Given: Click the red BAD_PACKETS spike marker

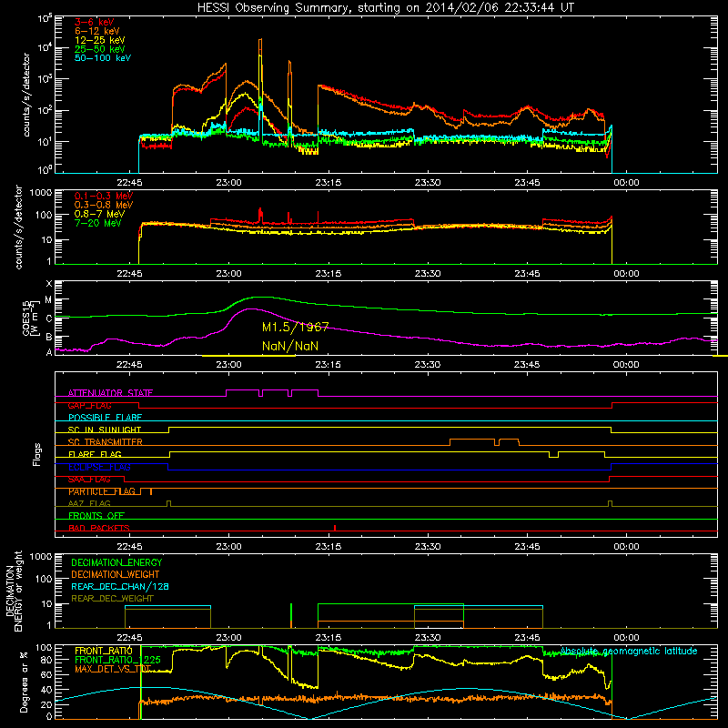Looking at the screenshot, I should click(x=335, y=528).
